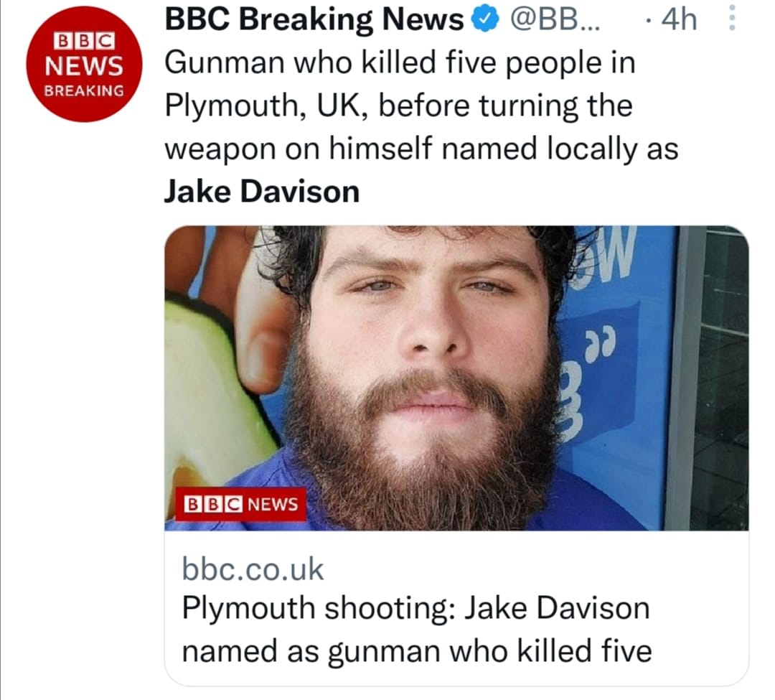Click the card line "named as gunman who killed five"

pyautogui.click(x=416, y=652)
